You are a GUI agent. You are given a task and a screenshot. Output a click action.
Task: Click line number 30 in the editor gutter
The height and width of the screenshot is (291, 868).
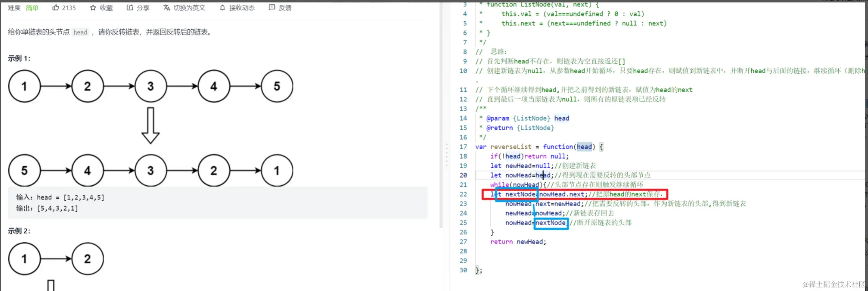(463, 270)
